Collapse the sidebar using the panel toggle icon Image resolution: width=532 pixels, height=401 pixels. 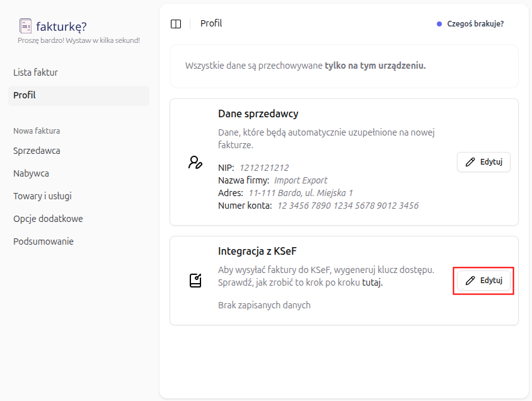[x=176, y=23]
